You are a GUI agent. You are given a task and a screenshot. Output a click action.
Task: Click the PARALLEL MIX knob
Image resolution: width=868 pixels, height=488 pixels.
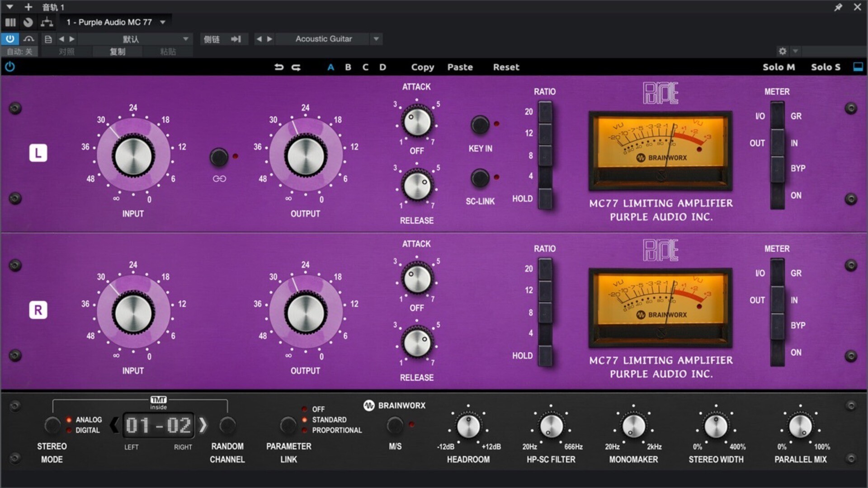(800, 426)
